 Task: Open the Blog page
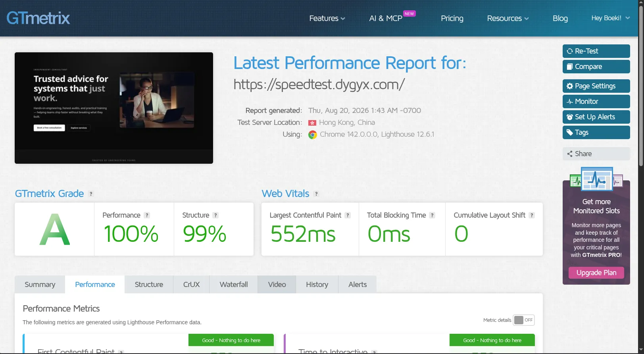tap(560, 18)
